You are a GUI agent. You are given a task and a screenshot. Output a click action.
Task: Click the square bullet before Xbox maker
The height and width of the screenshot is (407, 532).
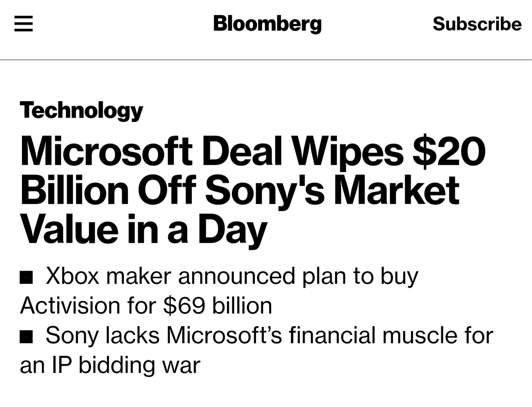coord(26,277)
